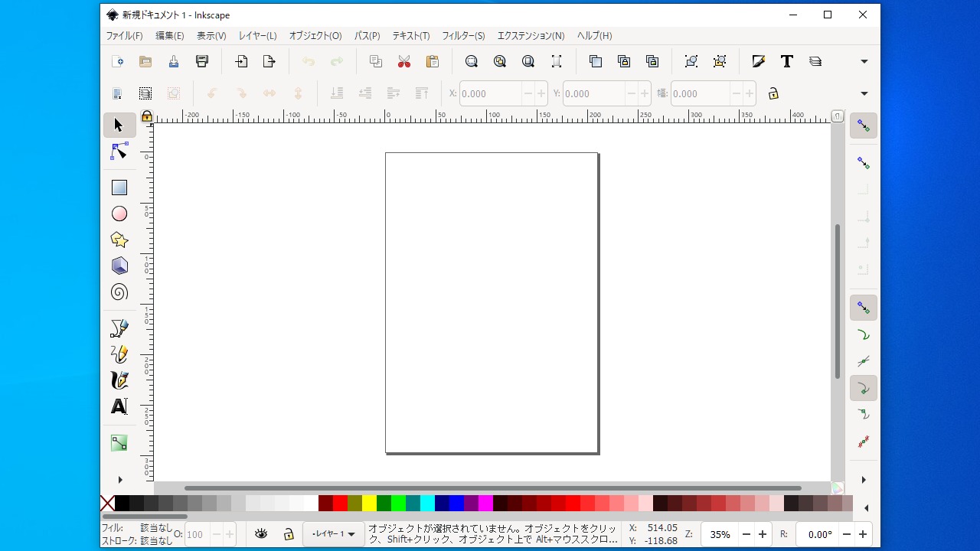The image size is (980, 551).
Task: Toggle snapping of nodes and paths
Action: coord(864,308)
